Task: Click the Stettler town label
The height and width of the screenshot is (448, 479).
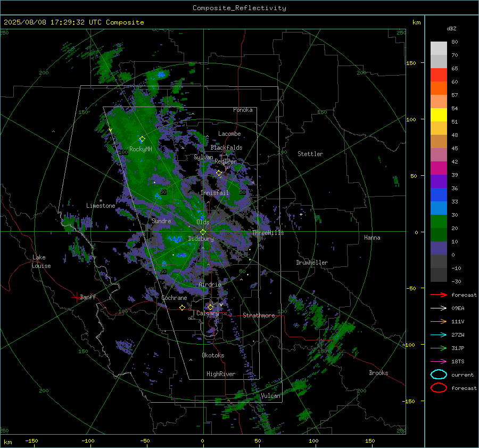Action: 310,154
